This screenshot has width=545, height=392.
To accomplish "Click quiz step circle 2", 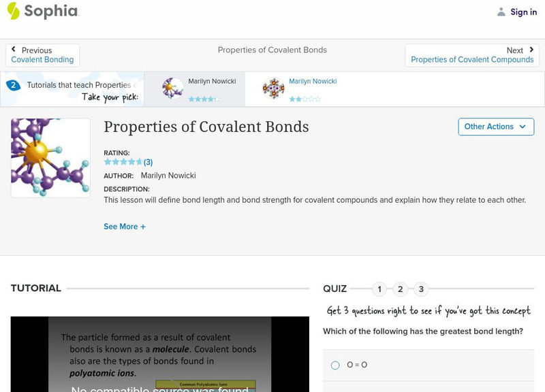I will click(x=400, y=289).
